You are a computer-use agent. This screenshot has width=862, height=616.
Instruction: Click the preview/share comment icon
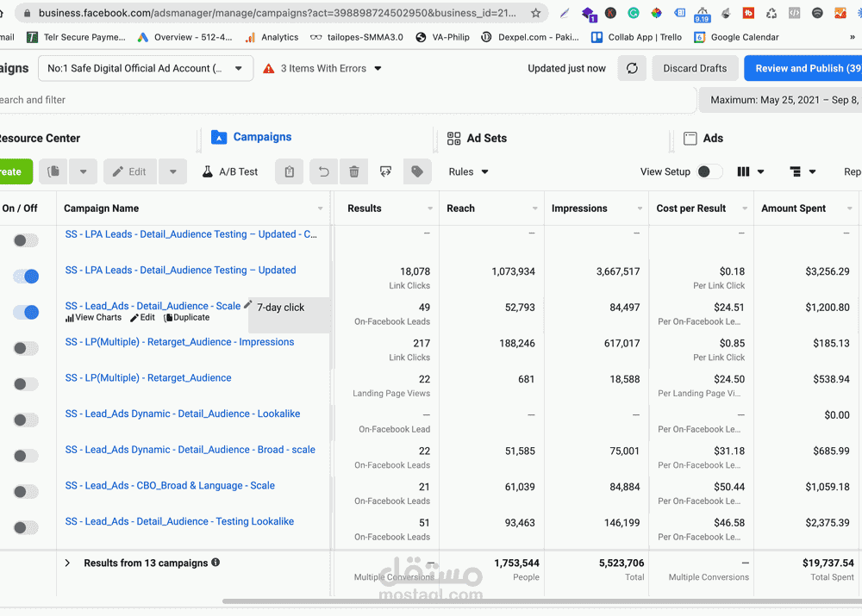point(385,171)
